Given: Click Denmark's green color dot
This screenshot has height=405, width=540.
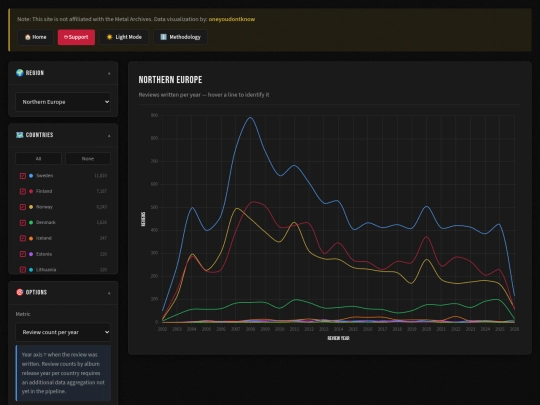Looking at the screenshot, I should [x=31, y=222].
